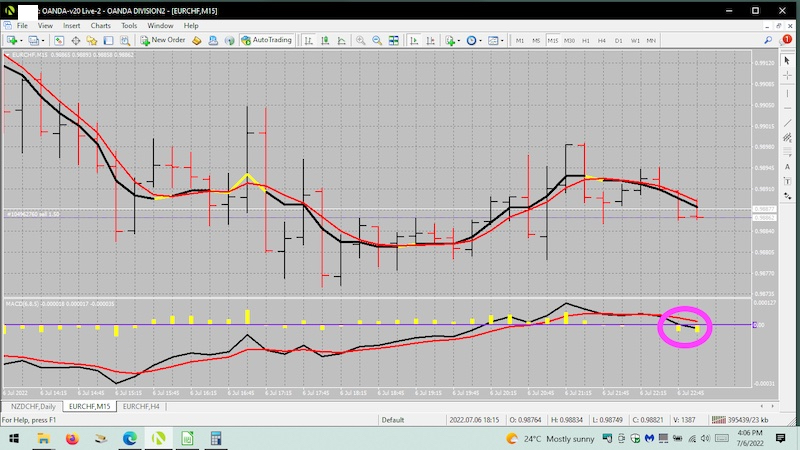800x450 pixels.
Task: Pick the vertical line drawing tool
Action: 787,93
